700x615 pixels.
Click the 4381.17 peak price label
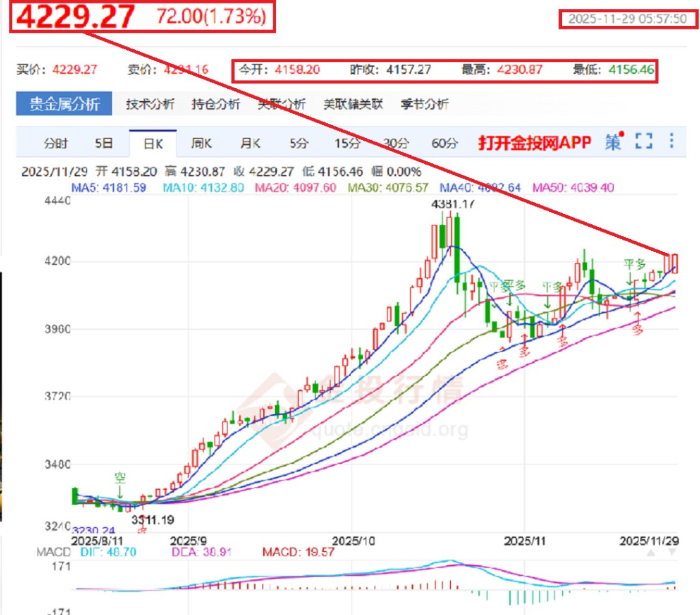tap(453, 204)
